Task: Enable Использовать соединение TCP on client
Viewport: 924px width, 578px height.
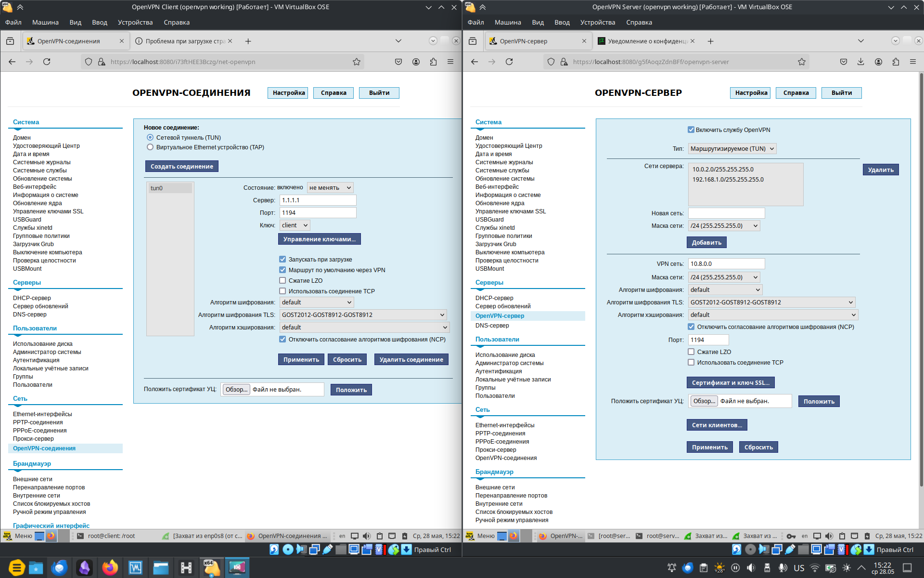Action: pyautogui.click(x=282, y=291)
